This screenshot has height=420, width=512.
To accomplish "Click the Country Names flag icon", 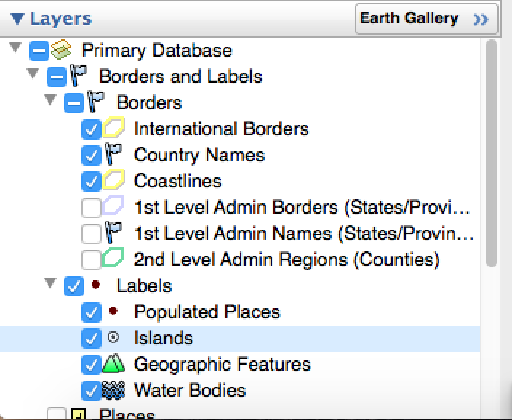I will click(114, 155).
